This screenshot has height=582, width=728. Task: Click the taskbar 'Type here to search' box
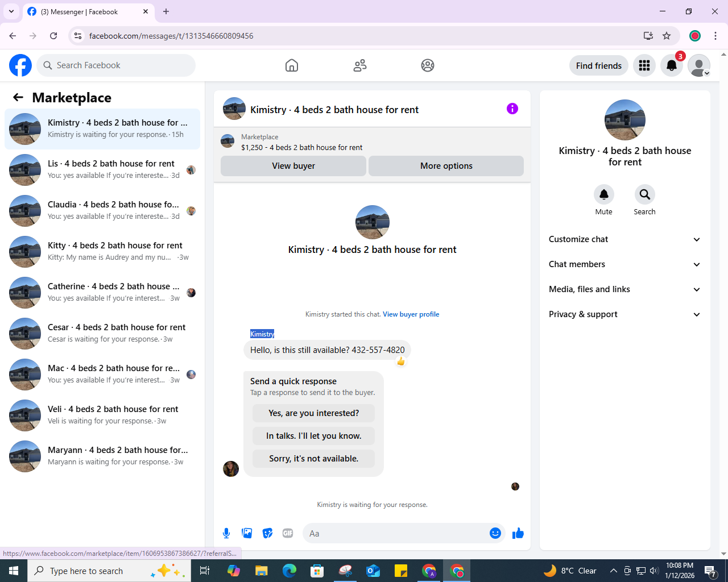pos(109,571)
